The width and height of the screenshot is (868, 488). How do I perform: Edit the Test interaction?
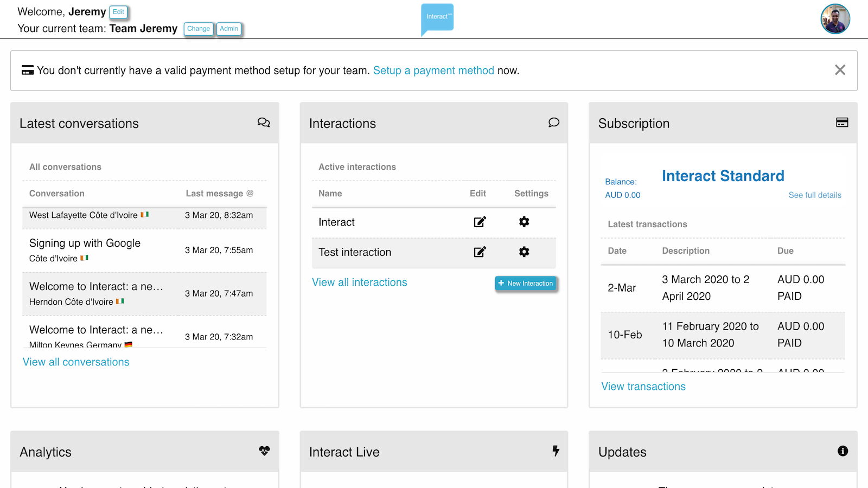480,252
